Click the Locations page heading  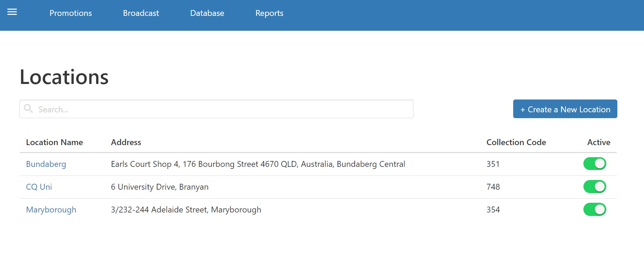[x=64, y=77]
